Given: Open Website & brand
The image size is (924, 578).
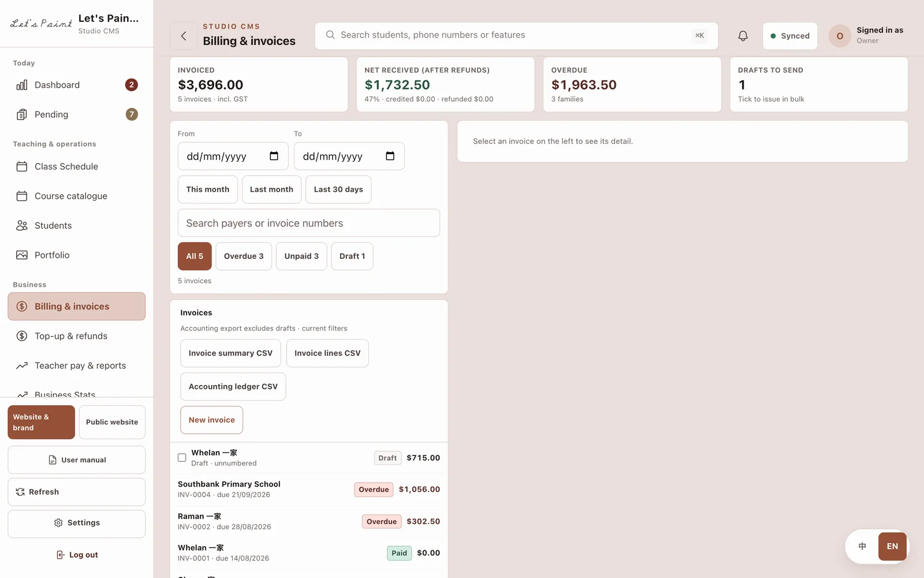Looking at the screenshot, I should pos(42,423).
